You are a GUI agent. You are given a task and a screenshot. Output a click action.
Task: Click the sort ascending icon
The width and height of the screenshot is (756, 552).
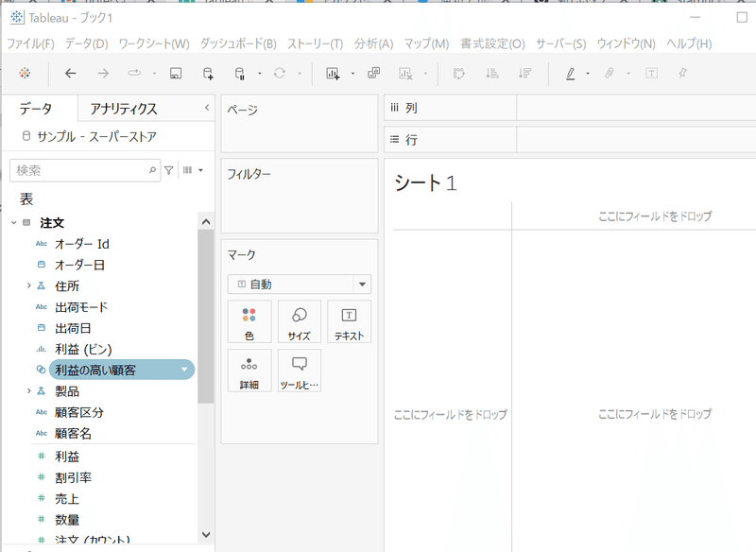tap(491, 74)
